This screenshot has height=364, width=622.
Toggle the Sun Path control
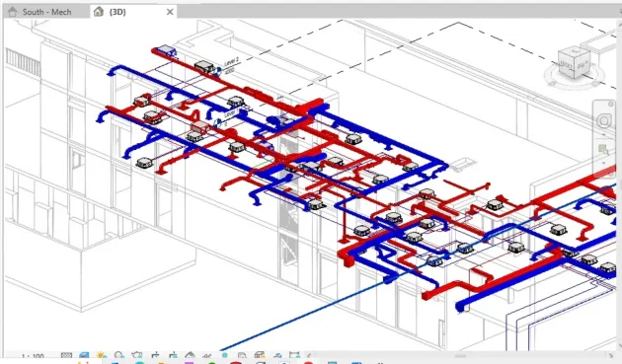click(101, 355)
